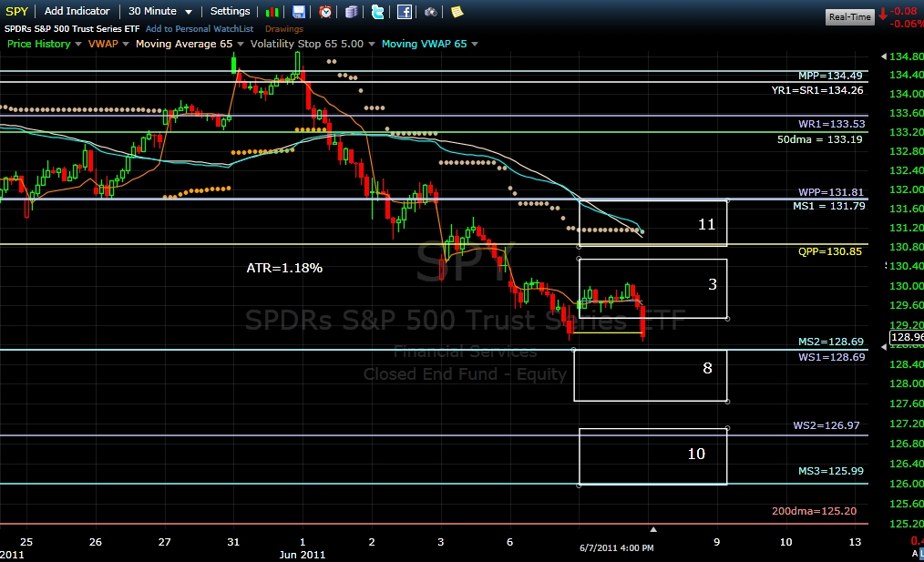Select the 50dma = 133.19 label
The height and width of the screenshot is (562, 924).
pos(820,139)
